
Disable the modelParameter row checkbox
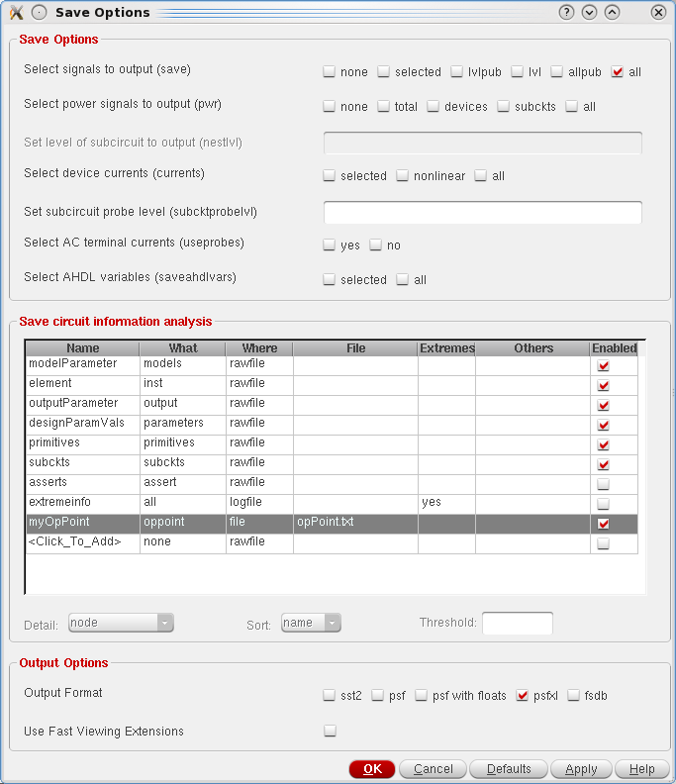[604, 365]
